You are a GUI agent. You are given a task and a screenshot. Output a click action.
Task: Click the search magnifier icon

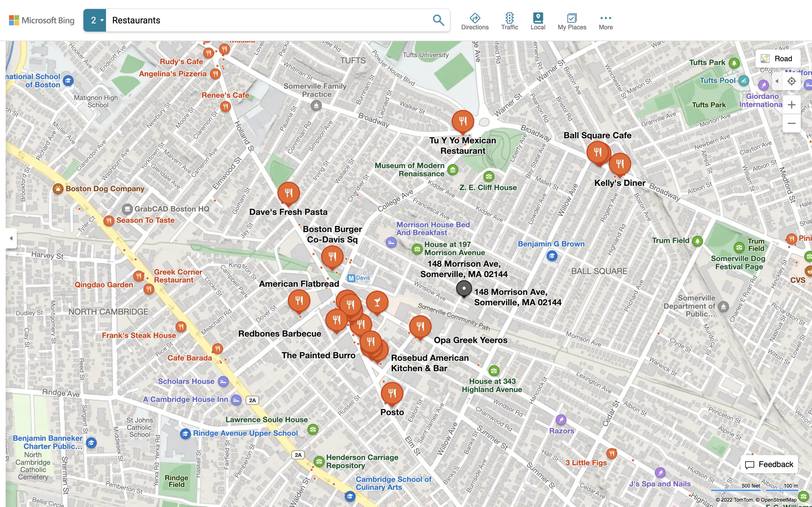[438, 20]
